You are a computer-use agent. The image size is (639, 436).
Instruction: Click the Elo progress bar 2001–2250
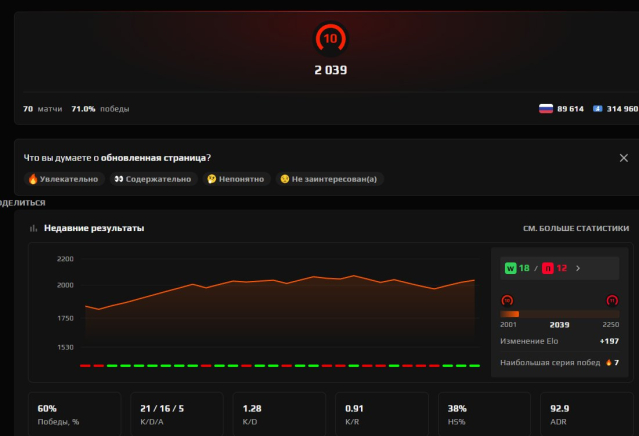pos(559,314)
